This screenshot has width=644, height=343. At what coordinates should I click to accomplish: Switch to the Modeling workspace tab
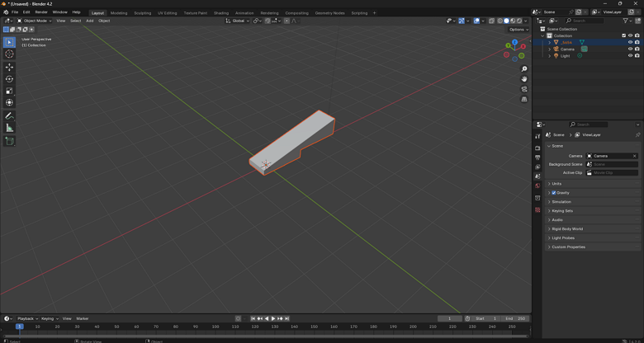[119, 13]
